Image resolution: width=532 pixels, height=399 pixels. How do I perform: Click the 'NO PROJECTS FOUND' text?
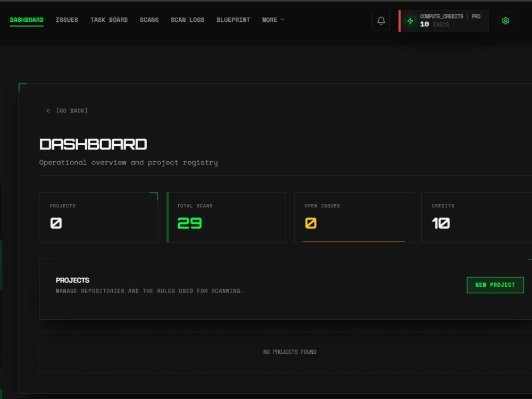coord(290,352)
